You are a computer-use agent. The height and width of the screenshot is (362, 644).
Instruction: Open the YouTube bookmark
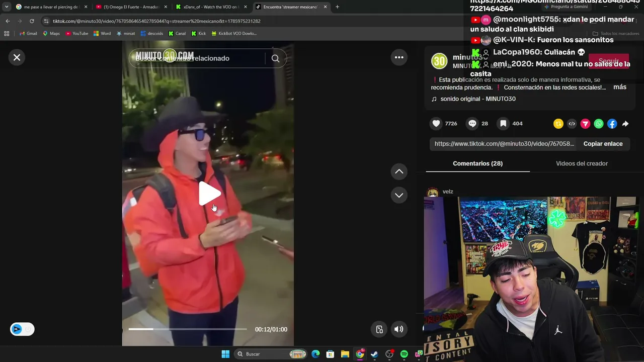click(x=76, y=34)
